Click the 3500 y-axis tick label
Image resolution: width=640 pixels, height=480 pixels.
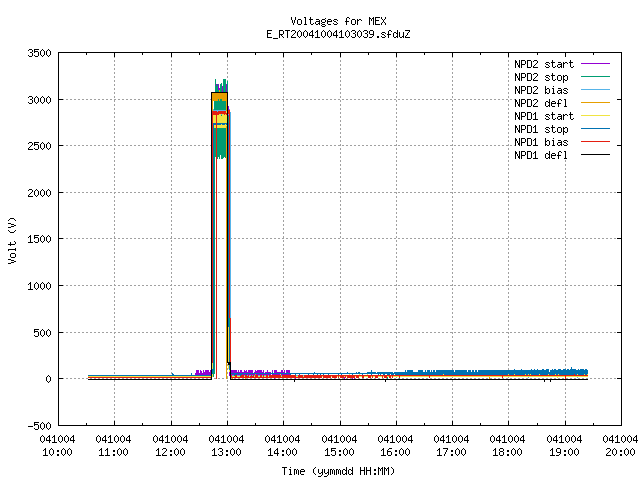pyautogui.click(x=39, y=53)
